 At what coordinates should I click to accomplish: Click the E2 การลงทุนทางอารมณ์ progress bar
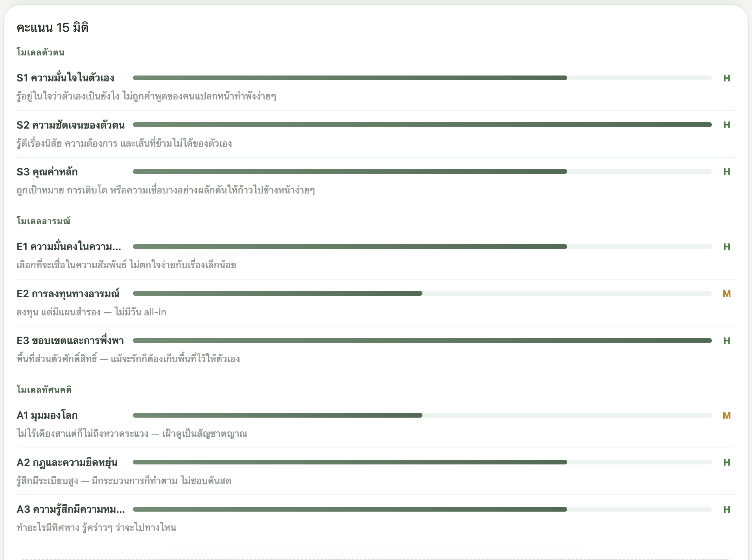422,293
